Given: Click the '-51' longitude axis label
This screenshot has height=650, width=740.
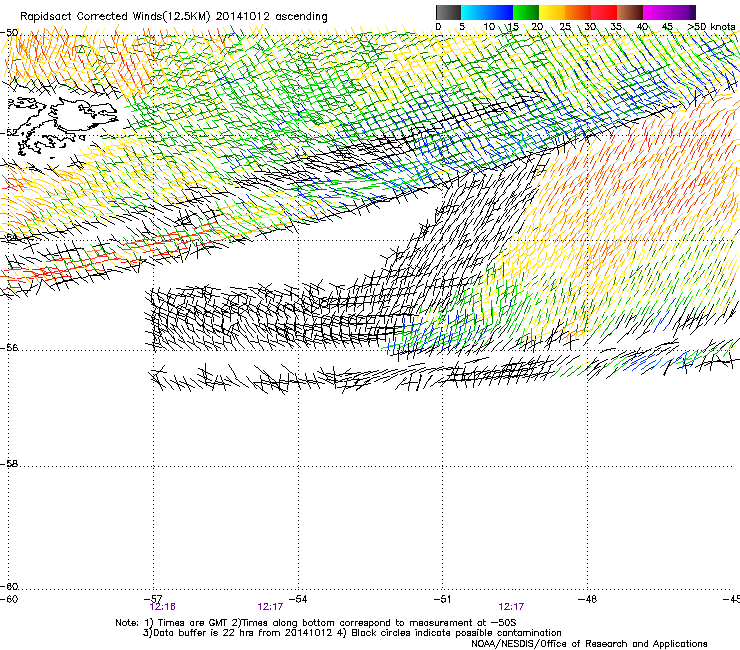Looking at the screenshot, I should tap(442, 599).
